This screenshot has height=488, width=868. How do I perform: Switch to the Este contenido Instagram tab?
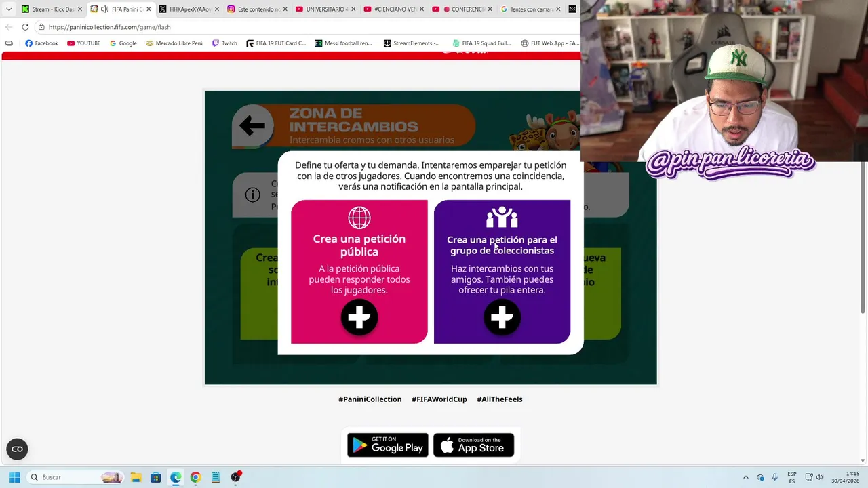point(257,9)
